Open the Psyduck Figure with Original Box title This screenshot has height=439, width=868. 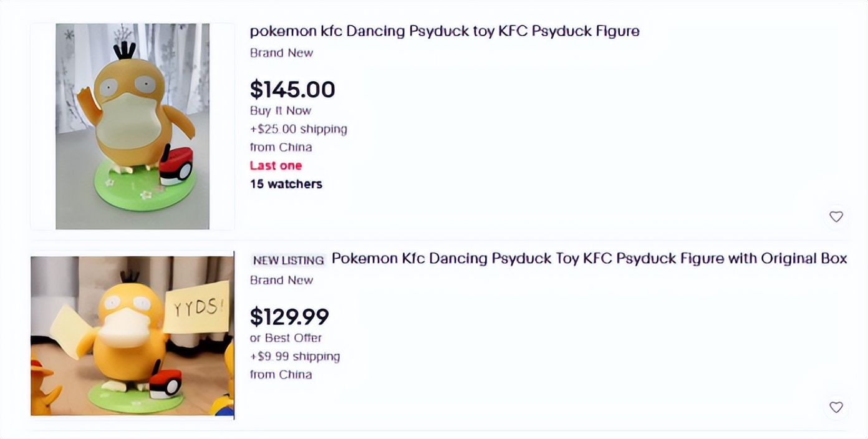click(589, 259)
